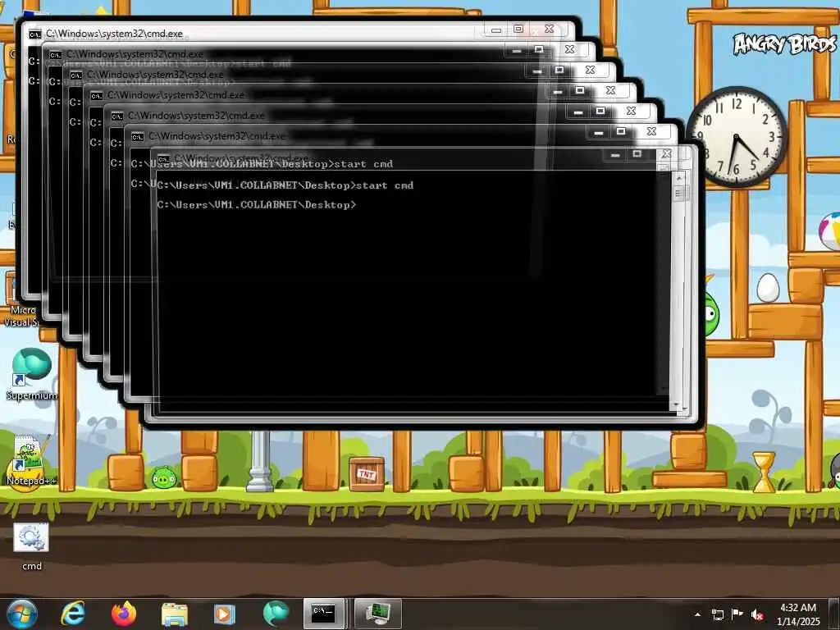Click the scroll up arrow in front cmd window
The image size is (840, 630).
[x=678, y=177]
